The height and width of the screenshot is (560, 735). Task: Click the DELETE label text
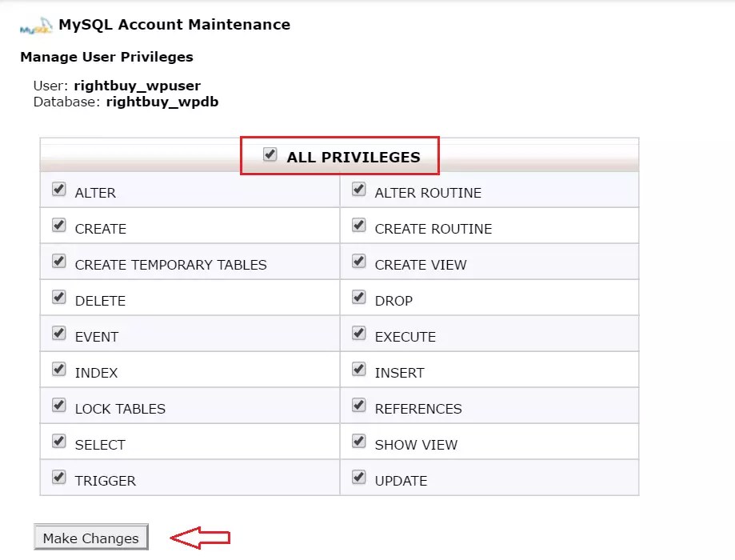point(100,301)
